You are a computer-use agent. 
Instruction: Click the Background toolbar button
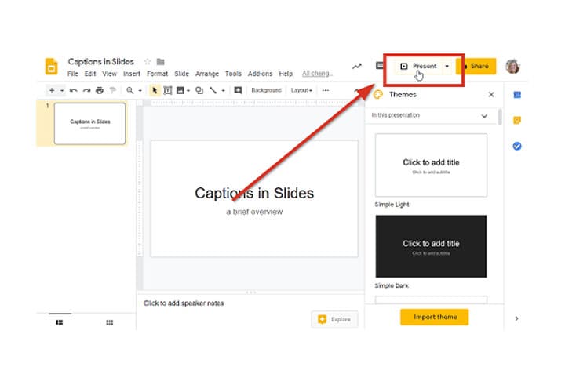tap(266, 90)
